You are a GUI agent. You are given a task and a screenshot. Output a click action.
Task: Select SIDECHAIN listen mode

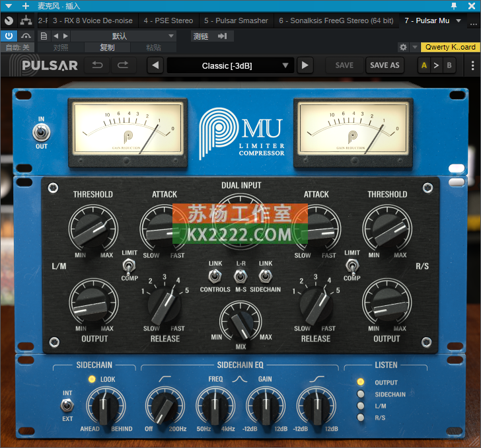361,394
